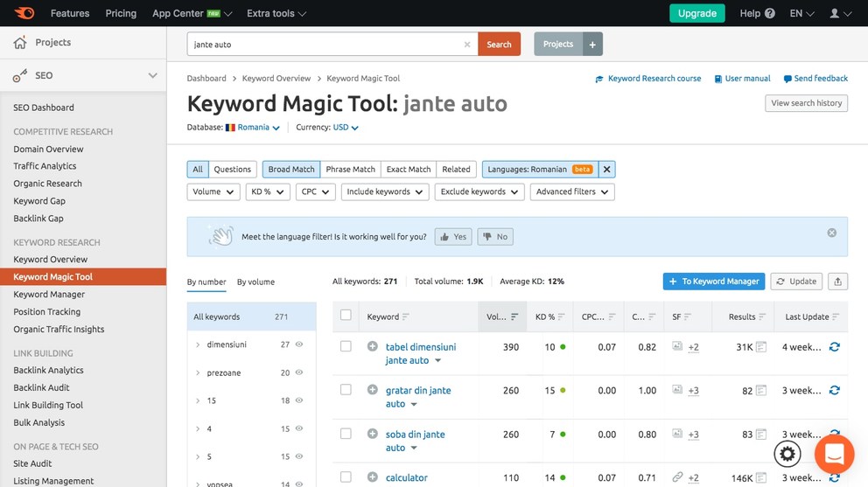
Task: Refresh the tabel dimensiuni jante auto row
Action: tap(834, 347)
